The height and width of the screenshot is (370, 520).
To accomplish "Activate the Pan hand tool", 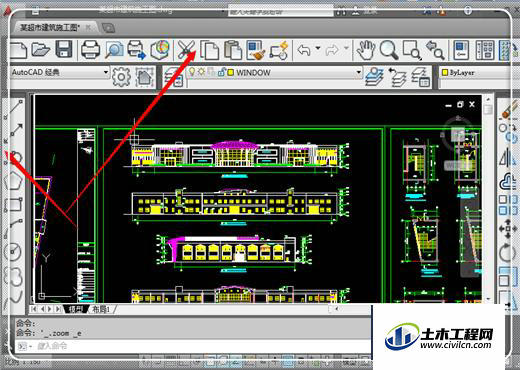I will (365, 50).
